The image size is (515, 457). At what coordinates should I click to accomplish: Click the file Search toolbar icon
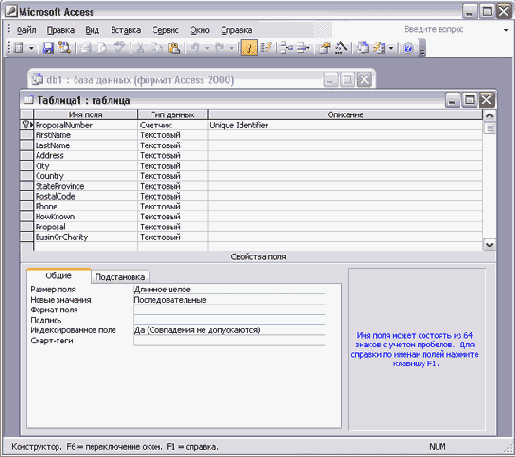pyautogui.click(x=64, y=48)
